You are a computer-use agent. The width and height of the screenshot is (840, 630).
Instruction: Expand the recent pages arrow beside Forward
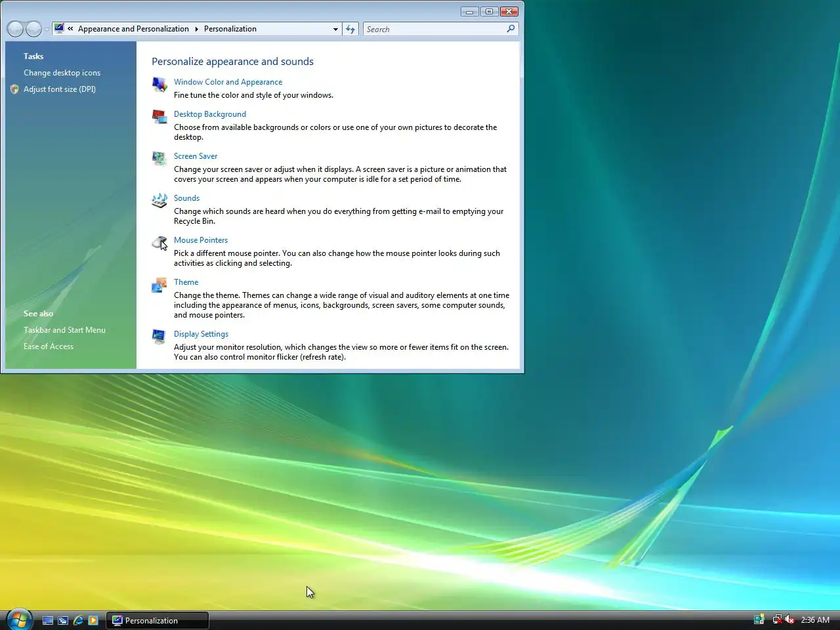47,30
